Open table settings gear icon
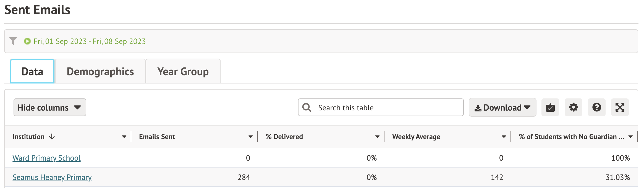Viewport: 644px width, 188px height. coord(573,107)
